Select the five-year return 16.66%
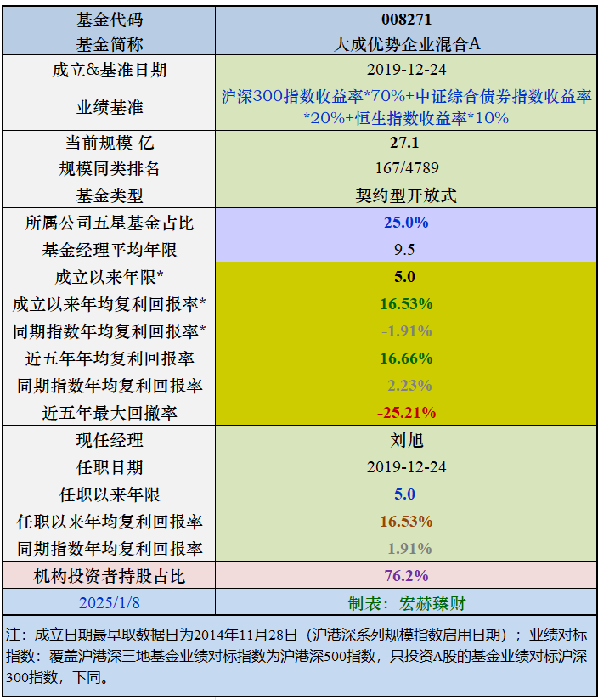This screenshot has width=598, height=700. coord(406,358)
